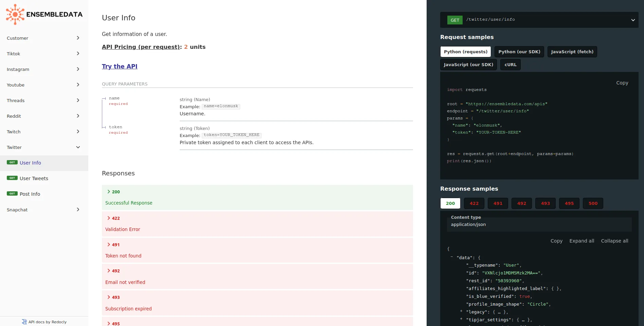Select the Python (requests) sample tab

click(466, 52)
